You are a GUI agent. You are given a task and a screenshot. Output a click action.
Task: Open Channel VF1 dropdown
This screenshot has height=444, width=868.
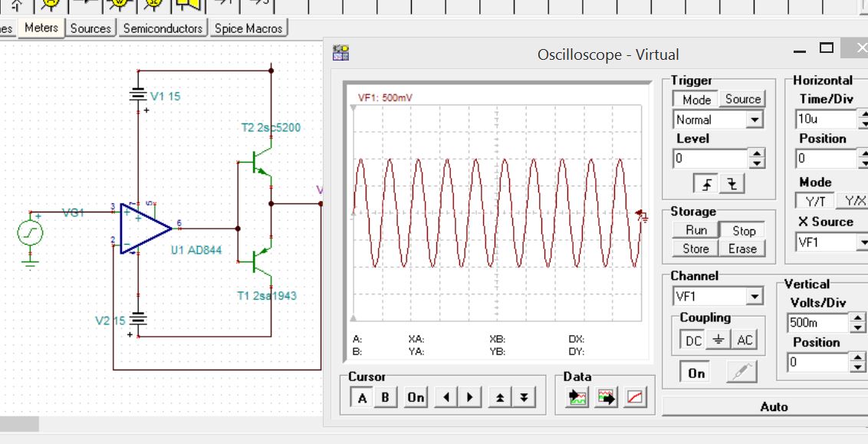(x=754, y=297)
